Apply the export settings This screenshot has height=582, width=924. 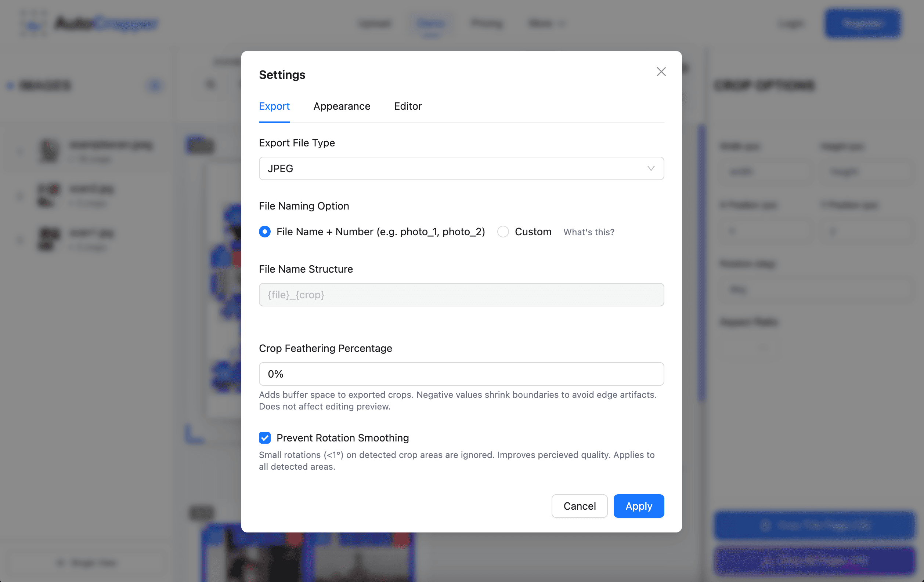639,506
